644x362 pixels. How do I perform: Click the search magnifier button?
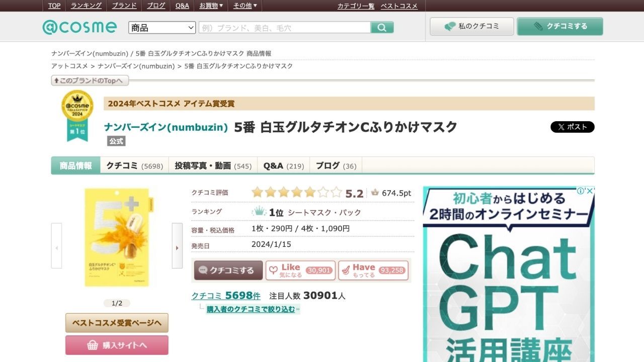[382, 28]
